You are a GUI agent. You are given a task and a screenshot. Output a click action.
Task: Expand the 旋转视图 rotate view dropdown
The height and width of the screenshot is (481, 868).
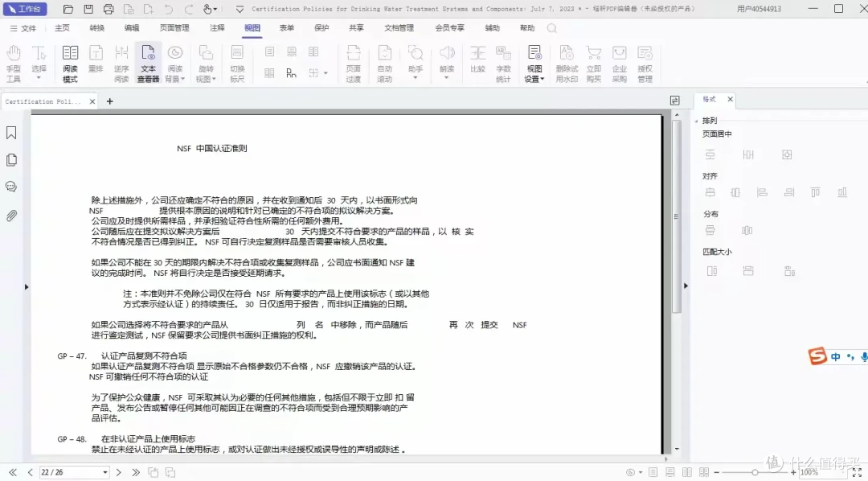[214, 80]
